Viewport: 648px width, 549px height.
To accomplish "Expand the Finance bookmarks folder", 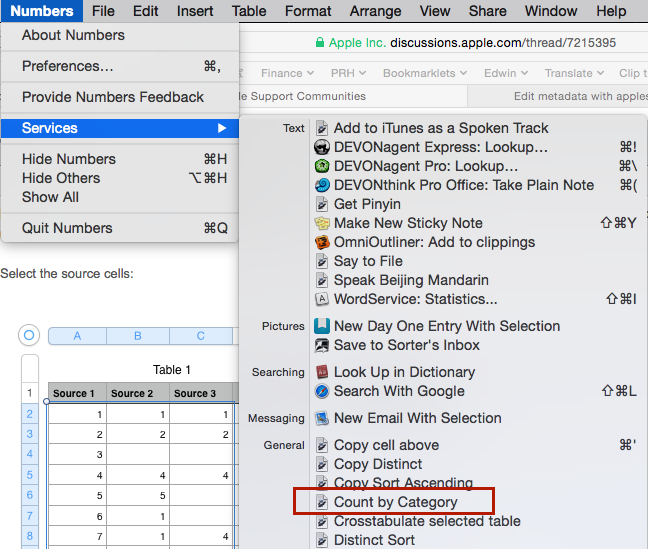I will pyautogui.click(x=287, y=73).
